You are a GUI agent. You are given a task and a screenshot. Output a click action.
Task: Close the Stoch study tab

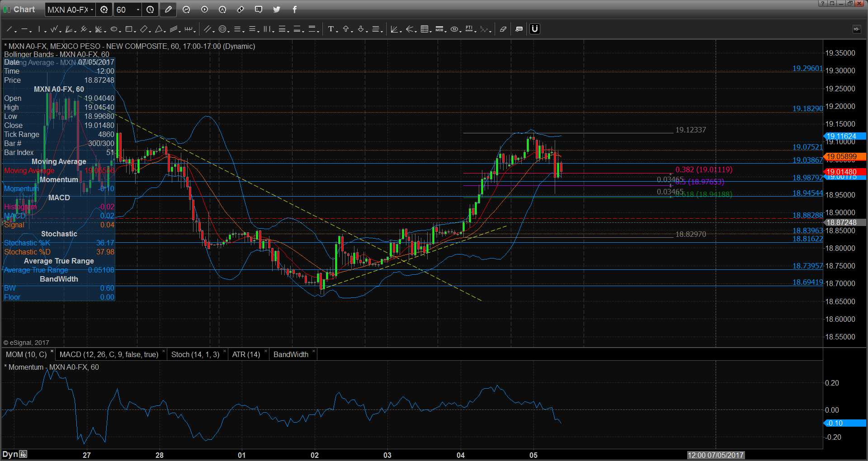(224, 351)
